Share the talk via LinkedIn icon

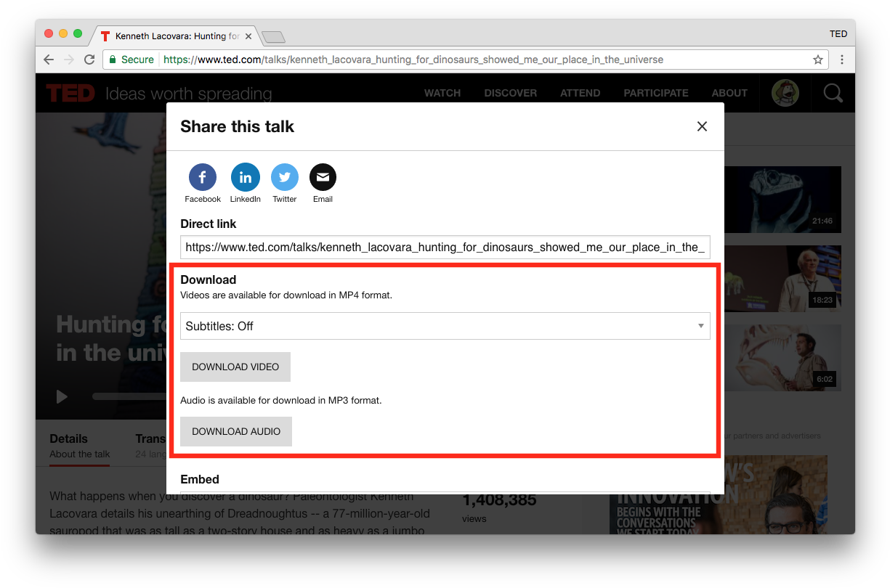point(245,177)
